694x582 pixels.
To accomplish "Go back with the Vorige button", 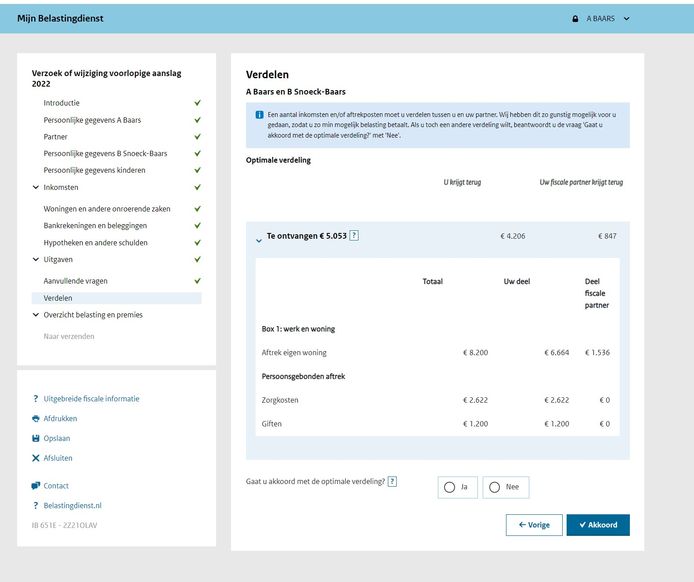I will (533, 525).
